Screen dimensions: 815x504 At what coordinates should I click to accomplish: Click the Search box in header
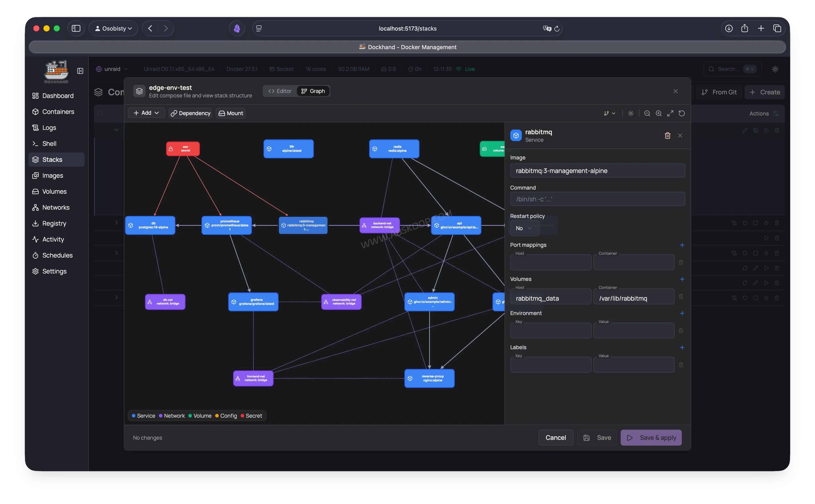732,69
